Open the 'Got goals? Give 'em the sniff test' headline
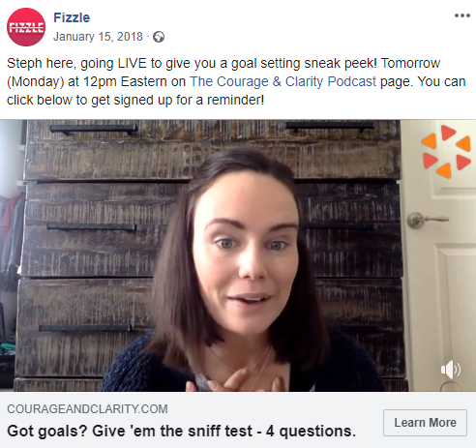 pyautogui.click(x=181, y=432)
